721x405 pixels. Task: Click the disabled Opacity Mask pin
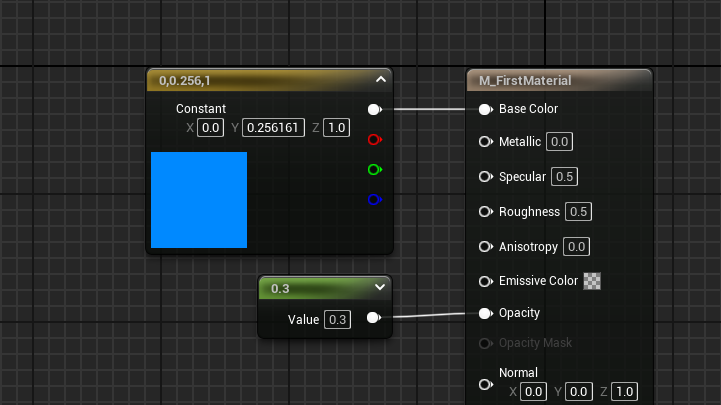pyautogui.click(x=486, y=343)
